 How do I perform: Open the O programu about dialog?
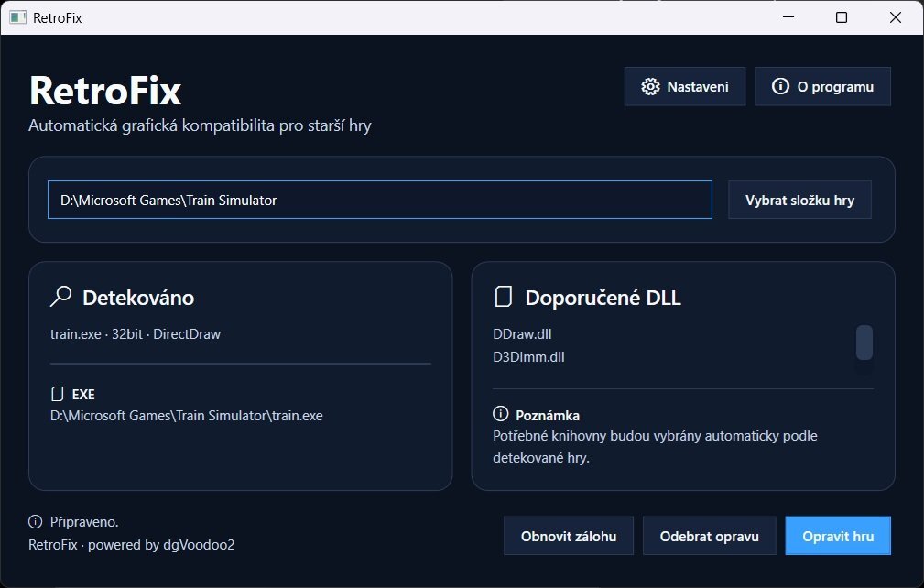pos(822,87)
